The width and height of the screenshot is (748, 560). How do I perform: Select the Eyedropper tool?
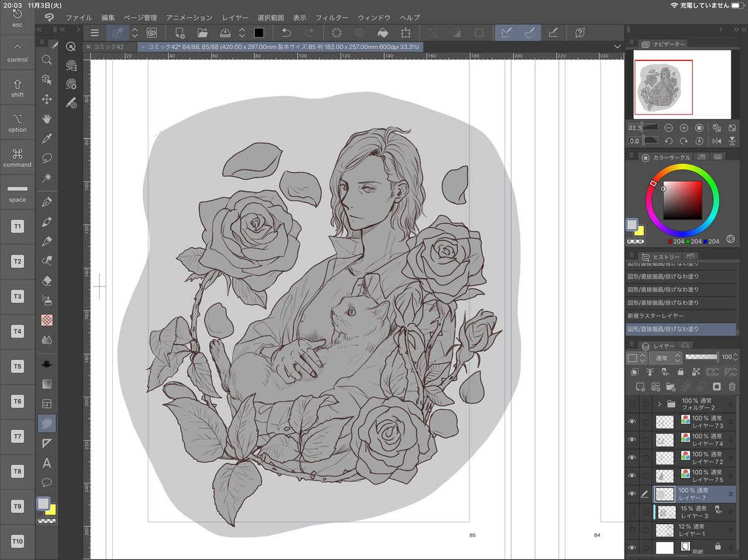click(x=46, y=138)
